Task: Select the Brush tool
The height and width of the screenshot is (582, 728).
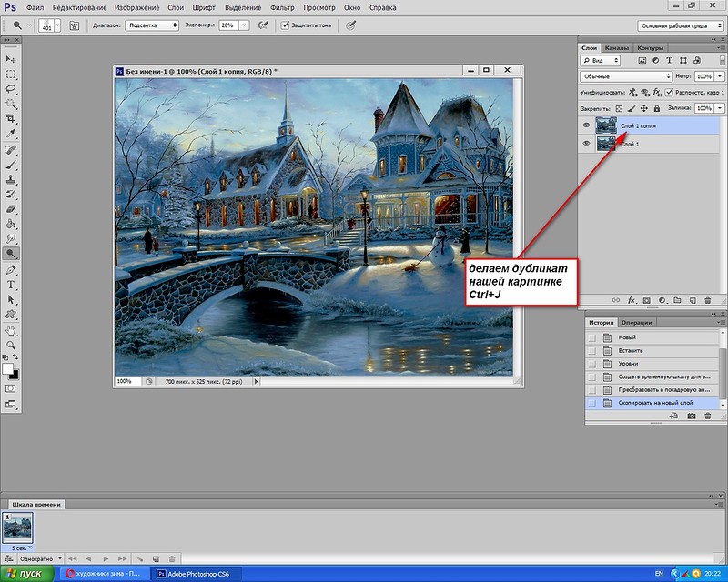Action: tap(10, 165)
